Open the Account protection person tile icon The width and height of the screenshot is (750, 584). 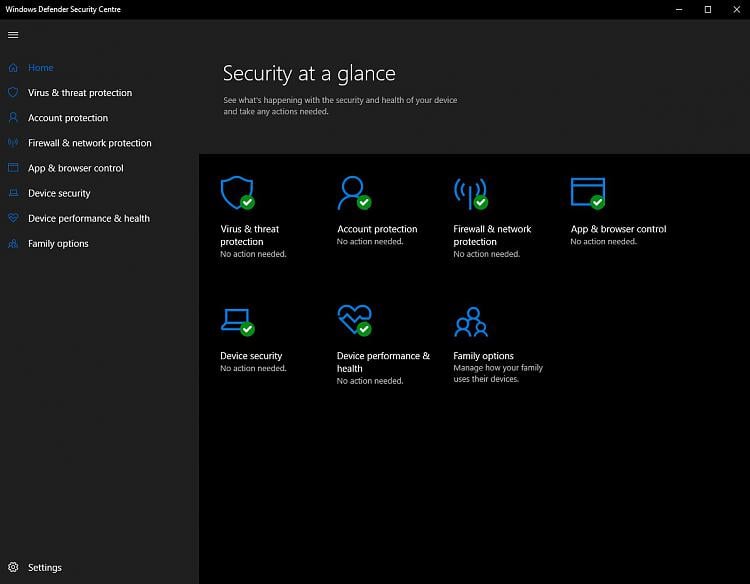click(x=353, y=193)
